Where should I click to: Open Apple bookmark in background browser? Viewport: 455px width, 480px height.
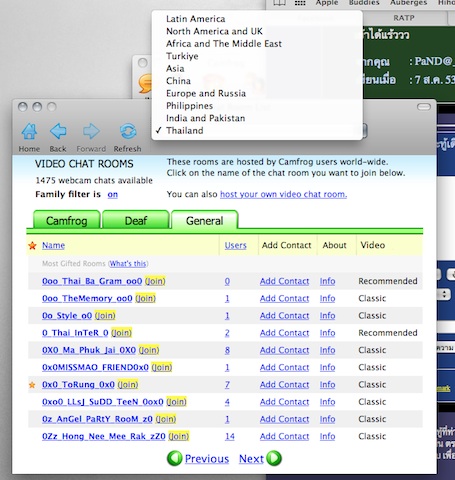coord(327,3)
